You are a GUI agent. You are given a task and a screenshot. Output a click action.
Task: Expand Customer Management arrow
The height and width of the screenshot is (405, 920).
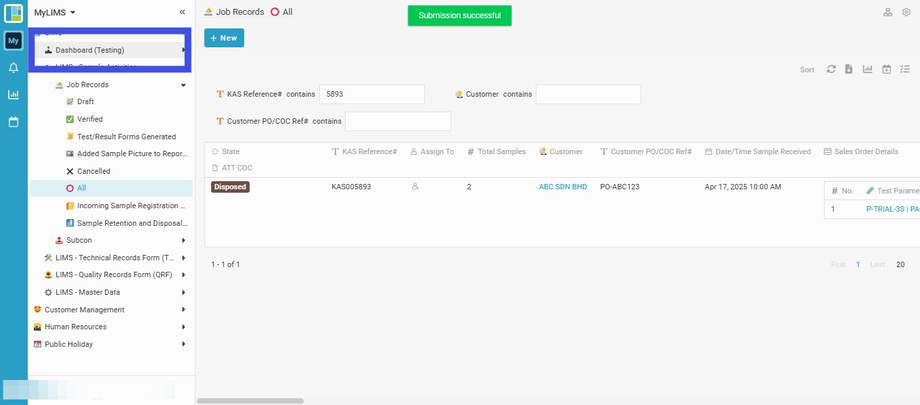tap(184, 309)
